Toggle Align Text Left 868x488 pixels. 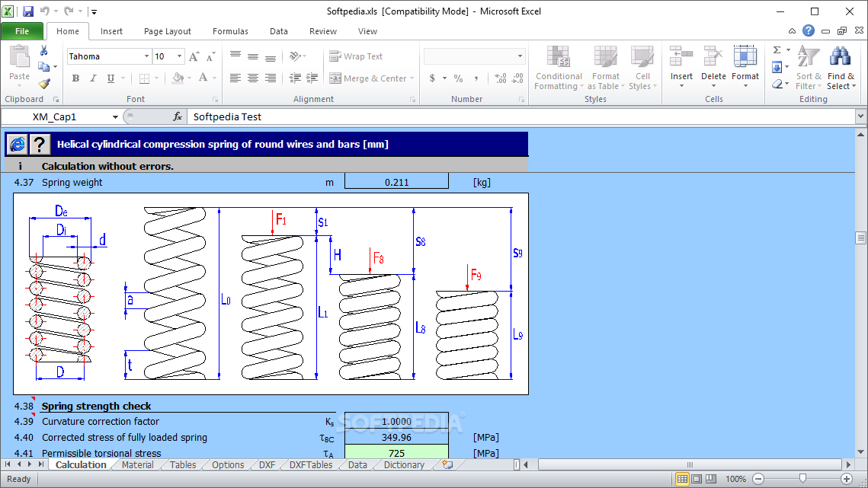click(x=235, y=78)
